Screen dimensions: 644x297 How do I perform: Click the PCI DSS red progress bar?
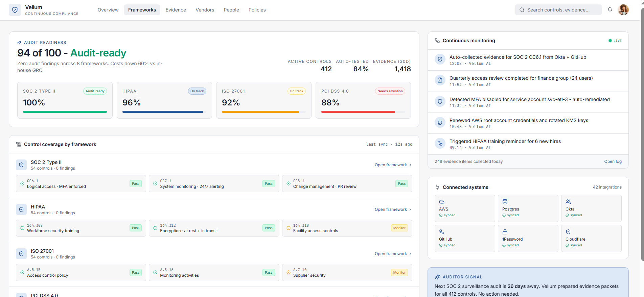click(x=358, y=112)
